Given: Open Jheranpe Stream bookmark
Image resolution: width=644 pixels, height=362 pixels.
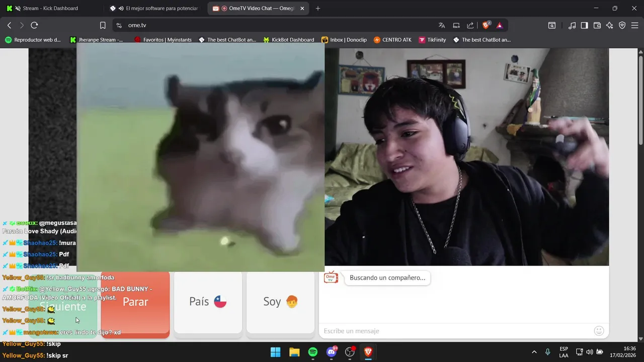Looking at the screenshot, I should coord(97,40).
